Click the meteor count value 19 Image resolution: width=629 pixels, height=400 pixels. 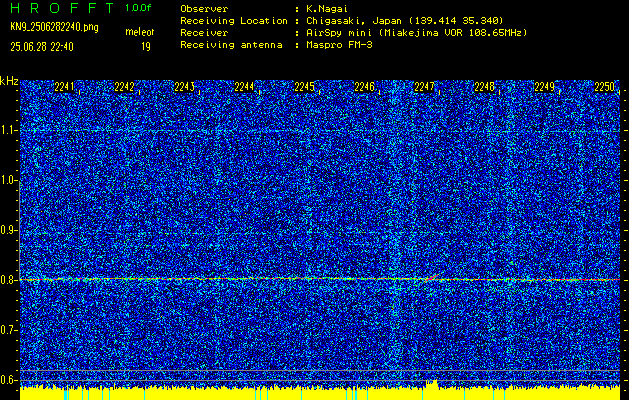tap(146, 47)
